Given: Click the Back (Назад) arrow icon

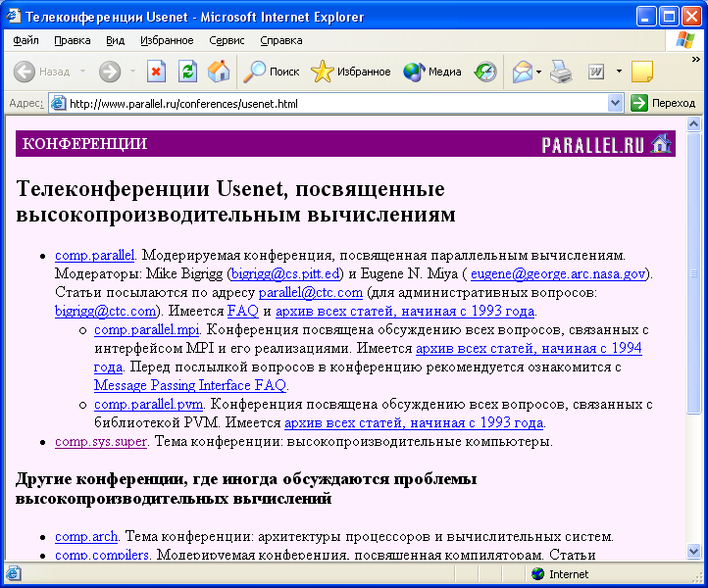Looking at the screenshot, I should pyautogui.click(x=24, y=72).
